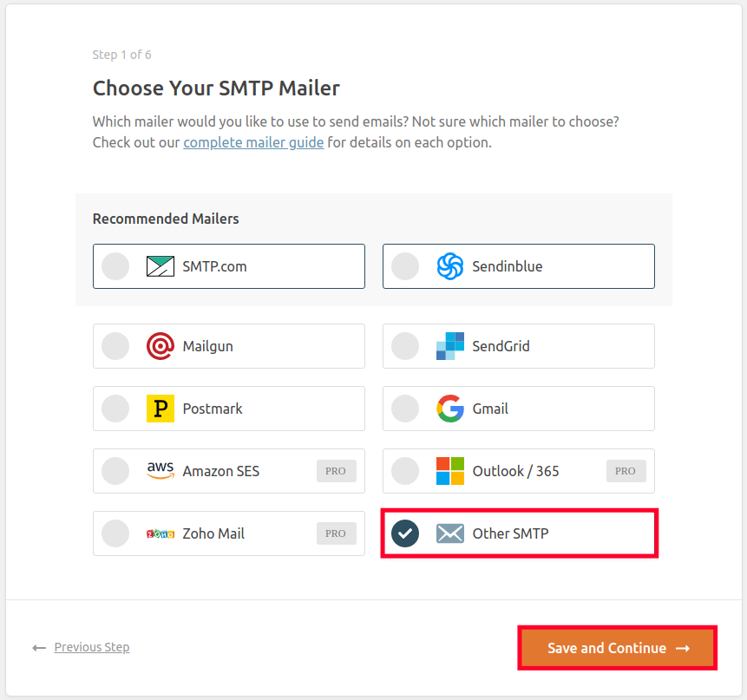Go back via Previous Step link
747x700 pixels.
coord(91,647)
